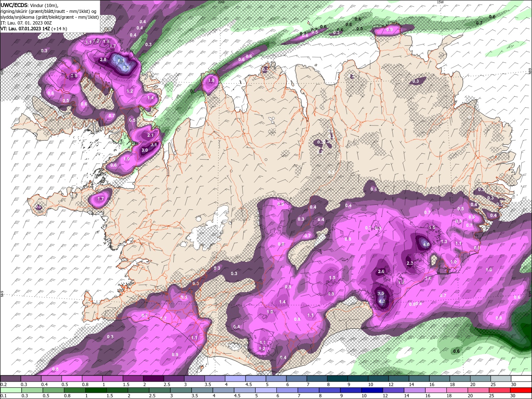Click the snow scale swatch for 8–9 mm
This screenshot has width=532, height=399.
337,379
